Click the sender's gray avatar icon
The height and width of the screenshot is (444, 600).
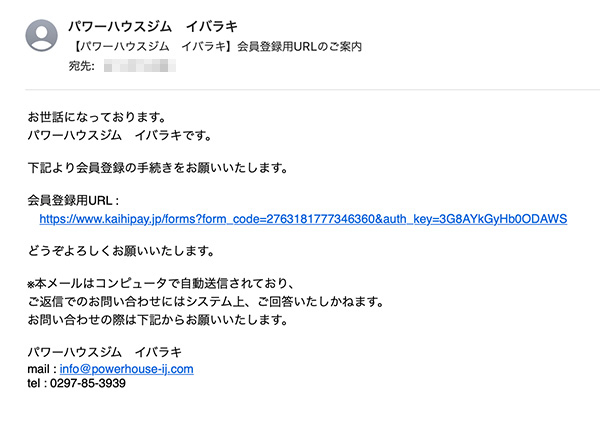pos(41,36)
